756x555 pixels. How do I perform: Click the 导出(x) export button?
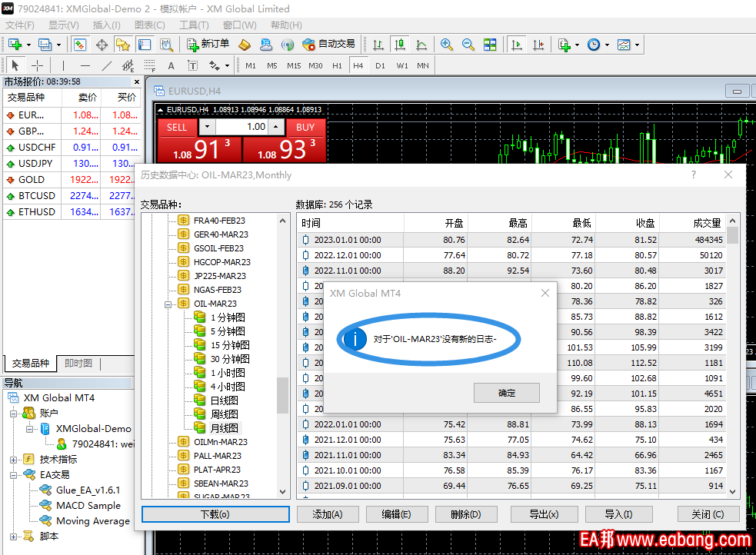point(544,514)
